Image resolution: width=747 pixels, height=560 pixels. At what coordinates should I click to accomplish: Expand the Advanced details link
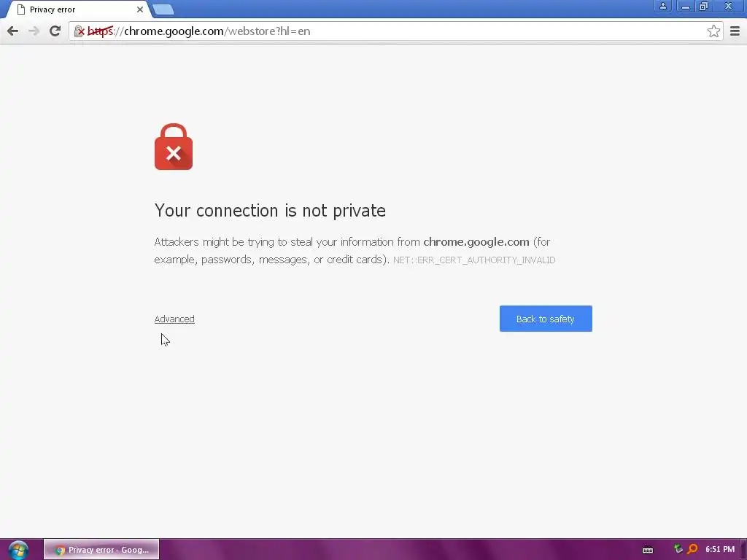pos(174,319)
